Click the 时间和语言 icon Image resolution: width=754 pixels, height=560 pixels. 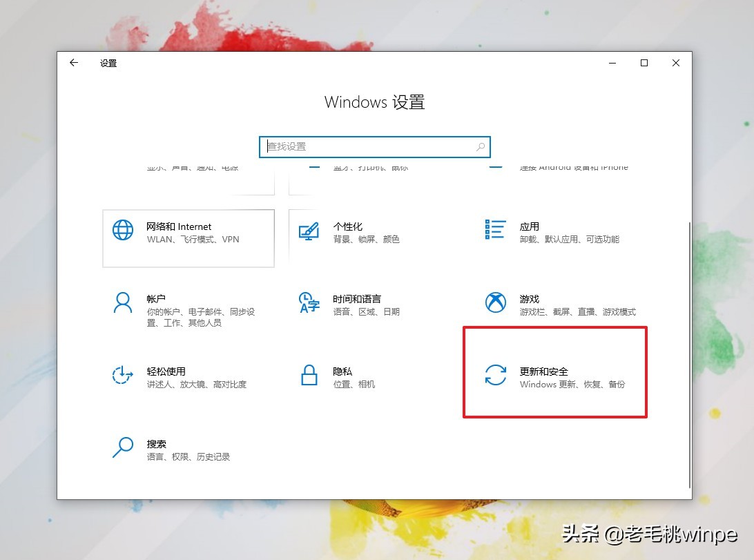309,302
